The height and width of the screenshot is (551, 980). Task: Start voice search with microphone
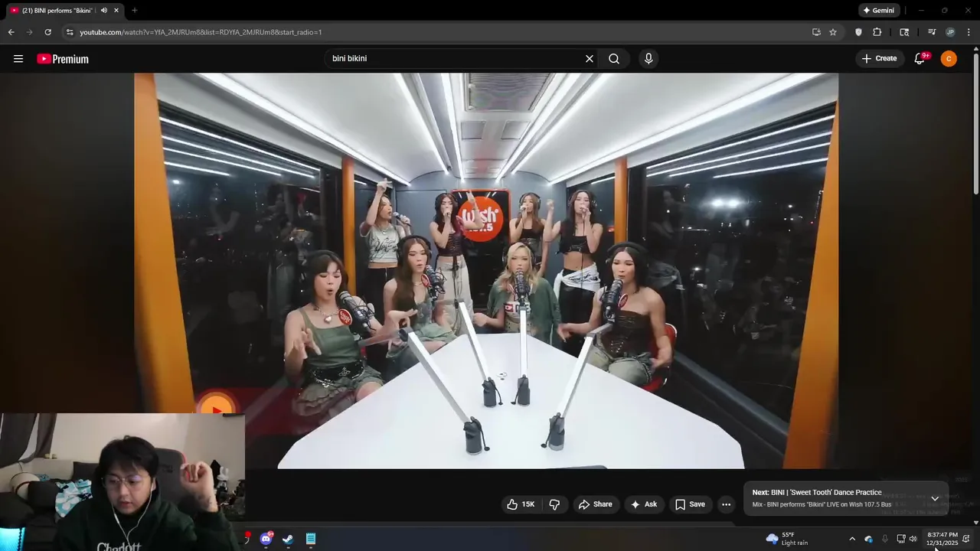point(648,59)
